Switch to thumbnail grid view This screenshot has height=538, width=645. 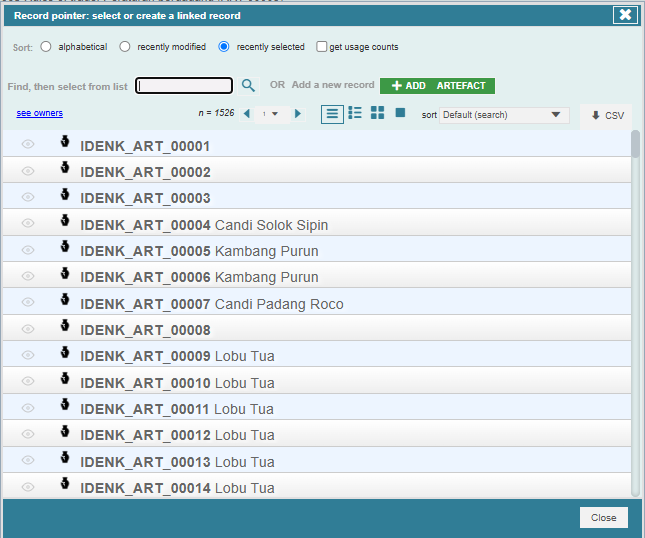pyautogui.click(x=377, y=113)
